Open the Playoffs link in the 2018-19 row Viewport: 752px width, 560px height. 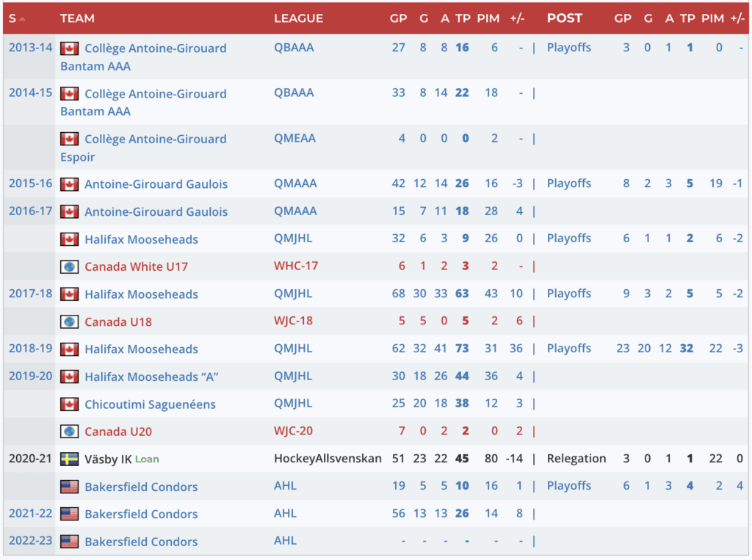point(568,349)
